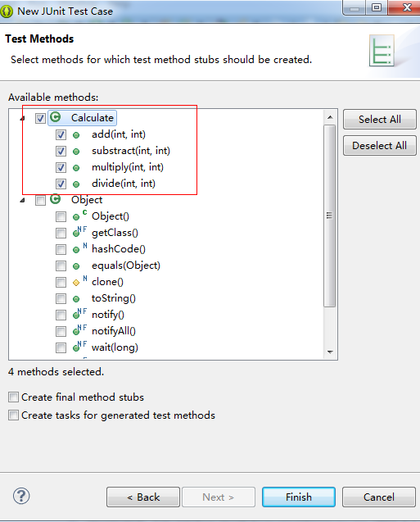Click the method icon beside toString()
Viewport: 420px width, 522px height.
click(76, 299)
